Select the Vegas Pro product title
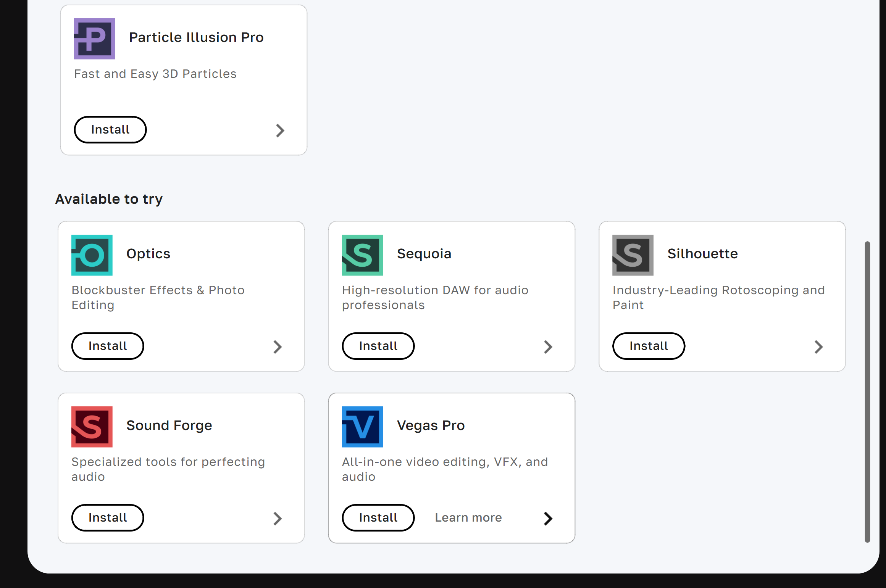This screenshot has width=886, height=588. [431, 426]
